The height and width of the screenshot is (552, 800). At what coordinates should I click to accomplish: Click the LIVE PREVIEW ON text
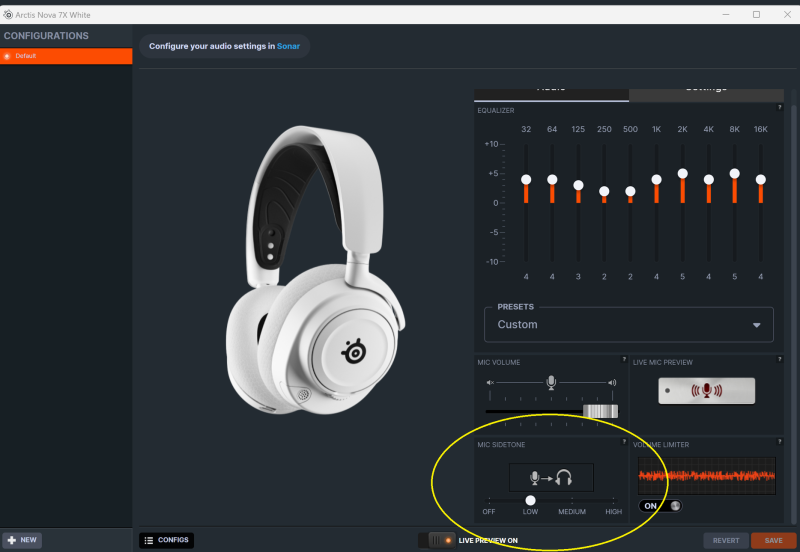click(488, 540)
